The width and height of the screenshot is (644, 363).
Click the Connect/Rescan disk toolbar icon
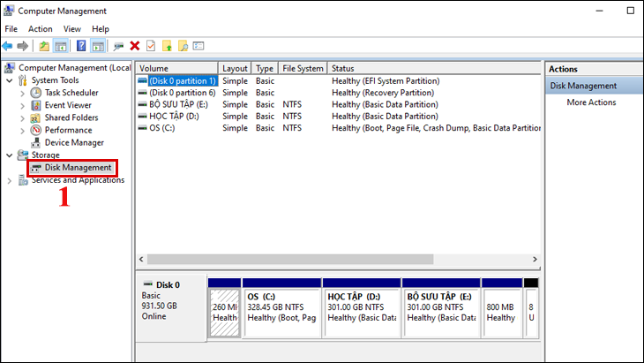[x=118, y=46]
